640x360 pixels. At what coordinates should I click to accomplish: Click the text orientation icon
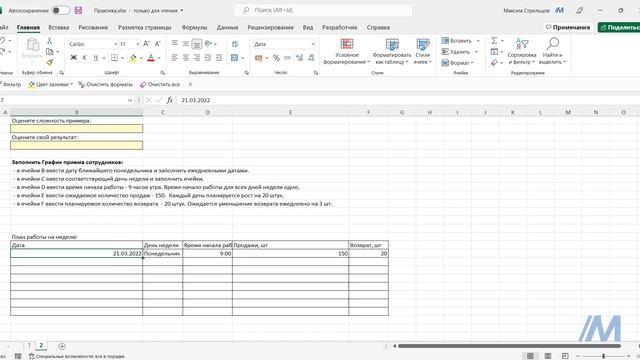[x=209, y=44]
